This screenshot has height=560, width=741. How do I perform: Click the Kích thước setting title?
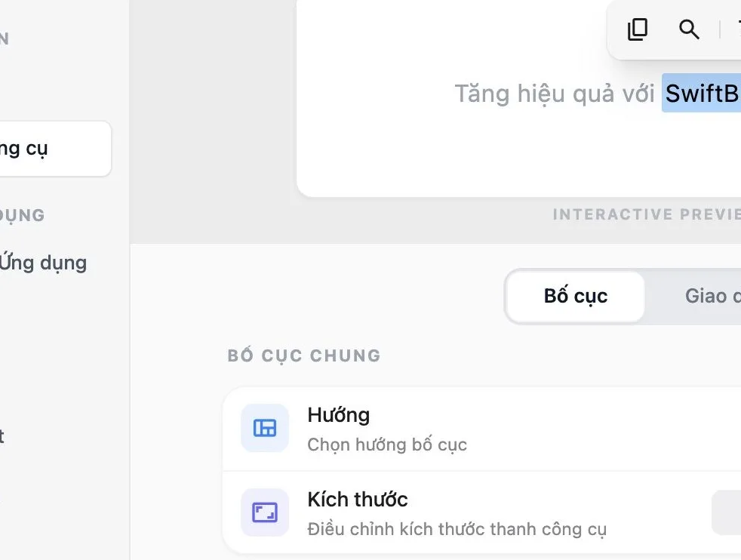(357, 500)
